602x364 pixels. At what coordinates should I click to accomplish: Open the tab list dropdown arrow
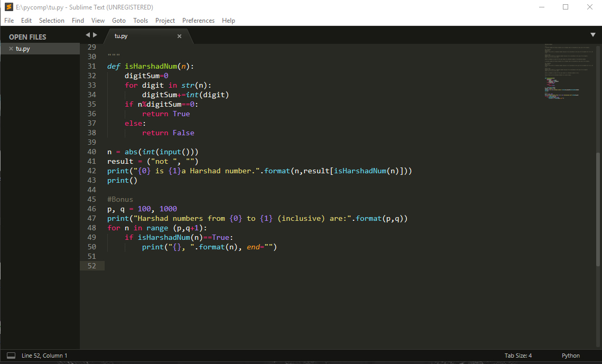(593, 35)
